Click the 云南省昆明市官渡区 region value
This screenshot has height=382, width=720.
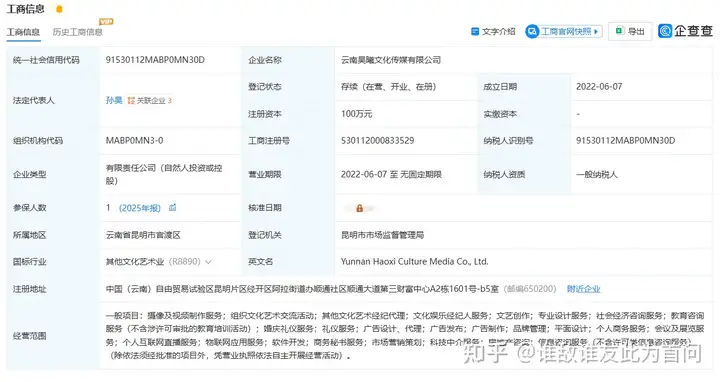pos(143,235)
